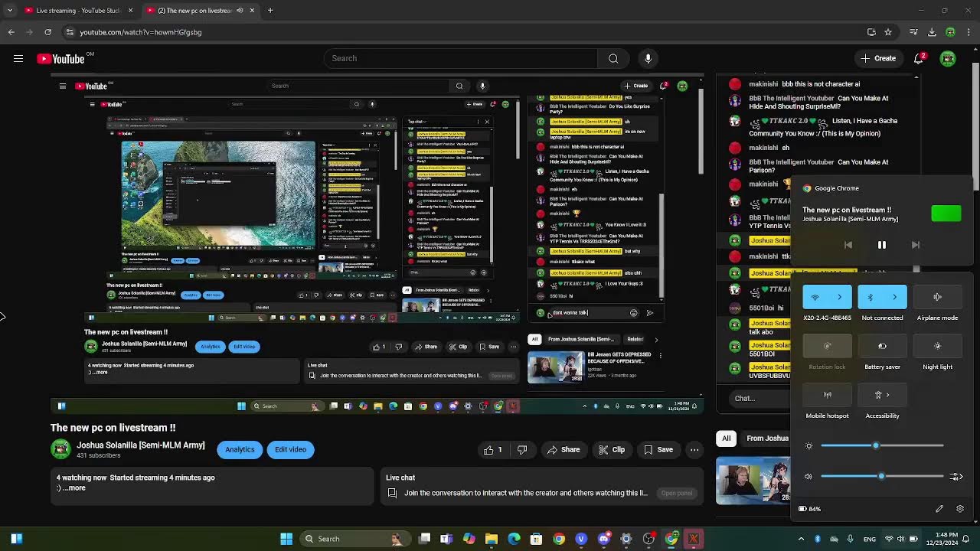
Task: Start voice search with the microphone icon
Action: [x=648, y=58]
